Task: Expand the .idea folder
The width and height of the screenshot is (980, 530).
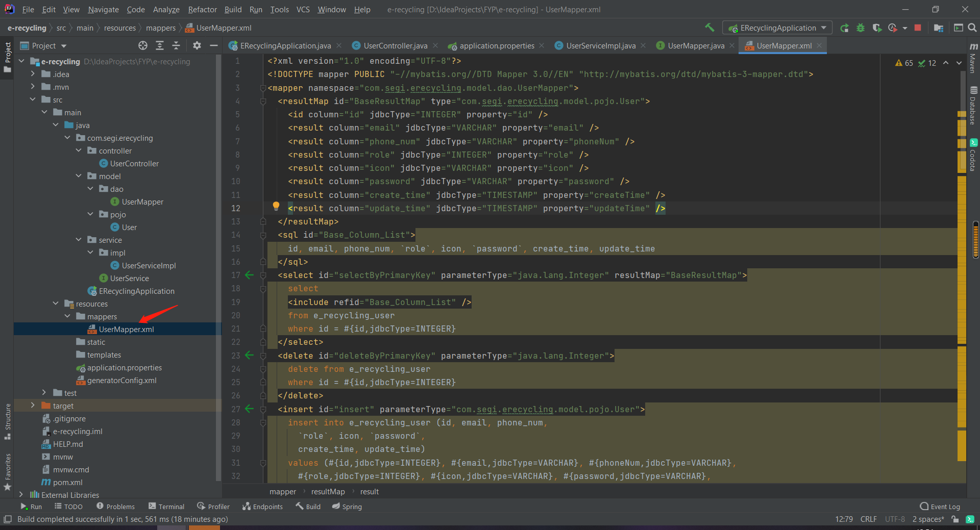Action: (x=33, y=74)
